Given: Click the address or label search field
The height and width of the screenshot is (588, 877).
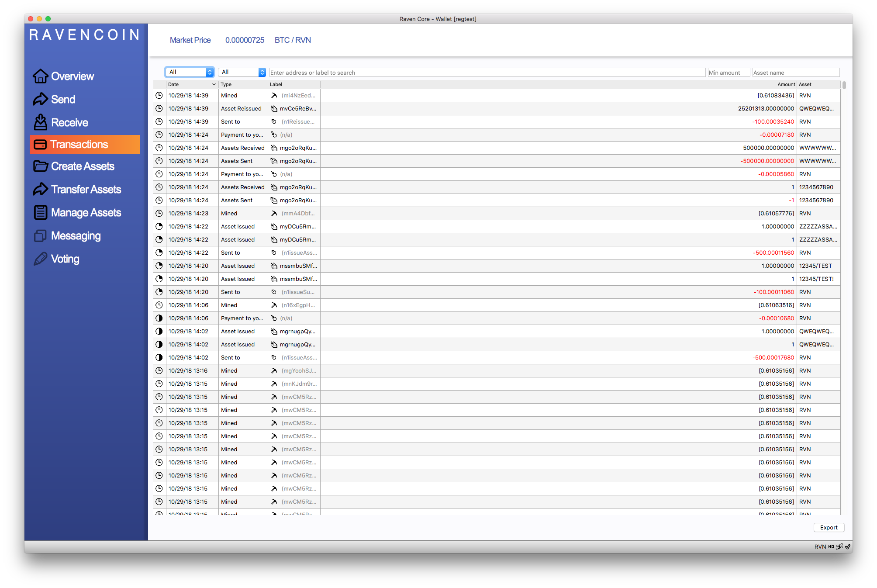Looking at the screenshot, I should point(487,73).
